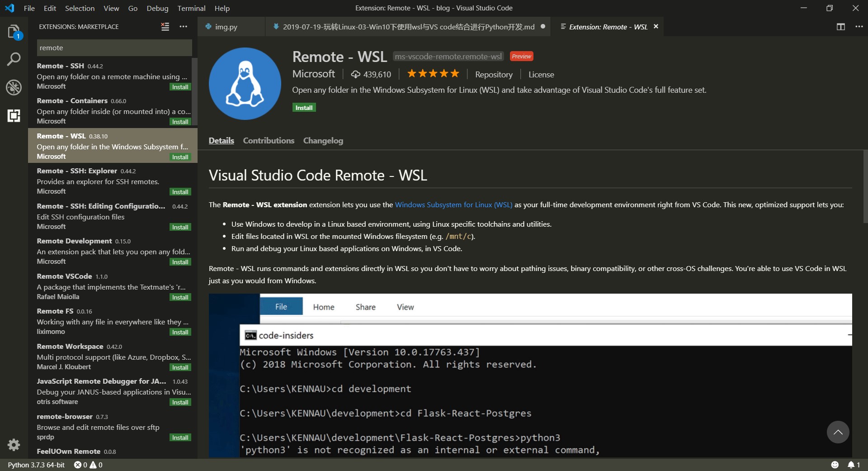The image size is (868, 471).
Task: Open the Extensions view in the activity bar
Action: coord(14,116)
